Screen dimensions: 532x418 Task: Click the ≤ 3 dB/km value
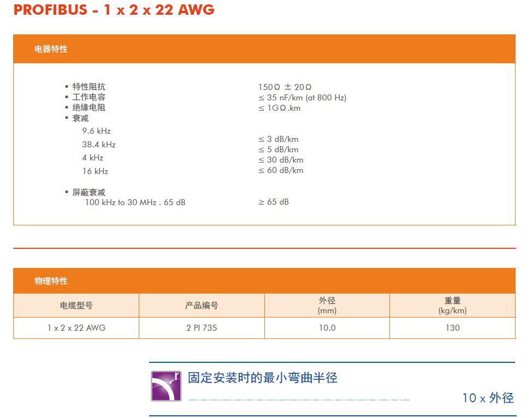[x=278, y=139]
